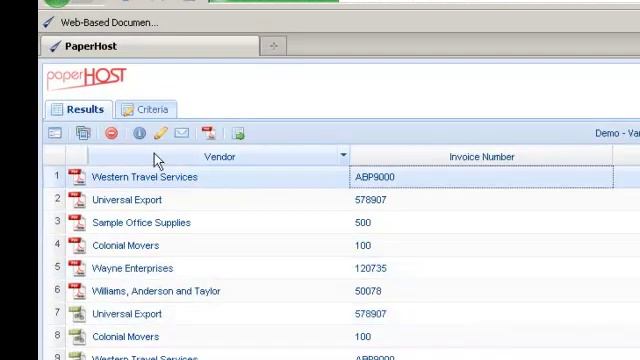Click invoice number 100 in row 4
640x360 pixels.
coord(363,246)
